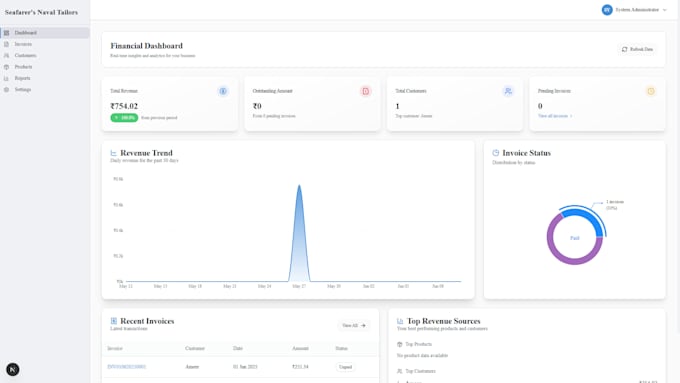Open the Customers section in sidebar
The image size is (680, 383).
point(45,56)
